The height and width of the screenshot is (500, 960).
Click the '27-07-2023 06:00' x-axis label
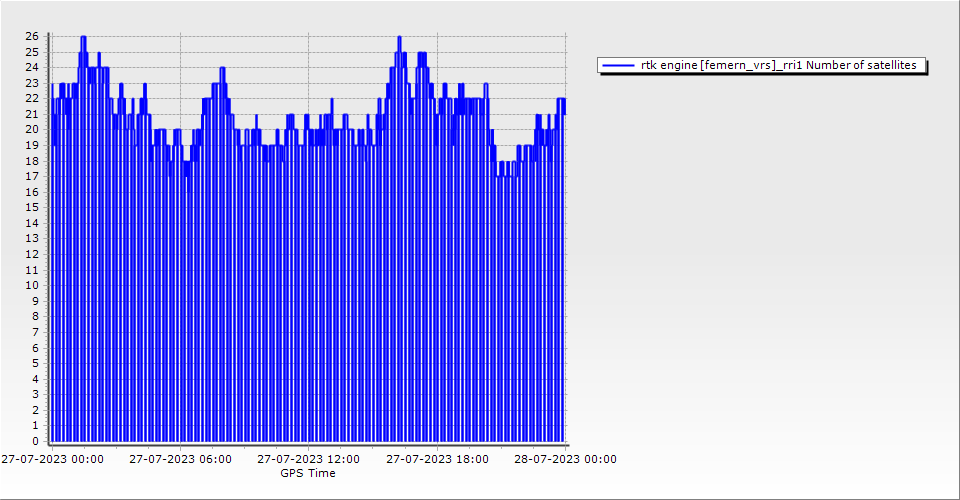tap(181, 460)
